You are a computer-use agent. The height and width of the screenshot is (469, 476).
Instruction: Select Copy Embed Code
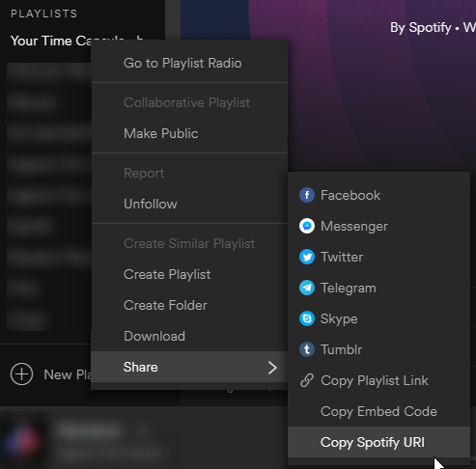tap(378, 411)
